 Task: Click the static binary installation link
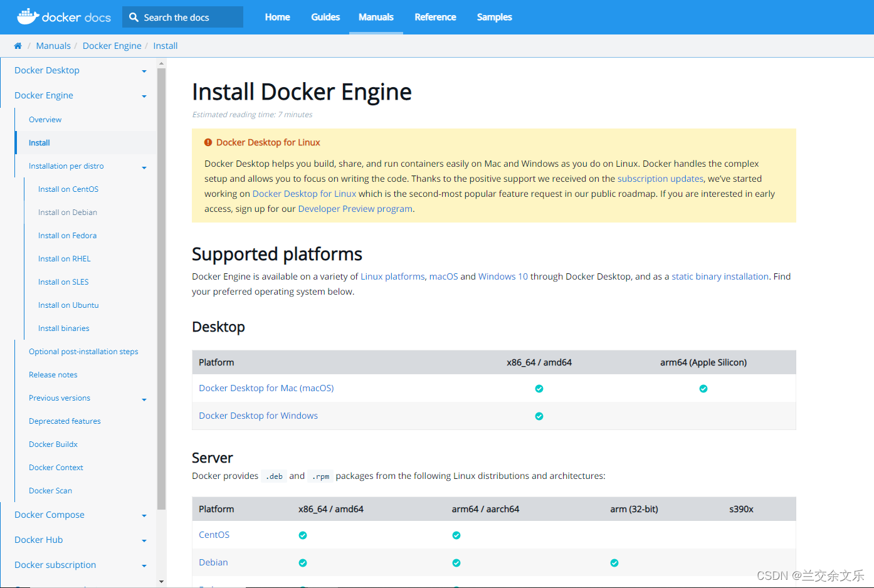pos(720,276)
